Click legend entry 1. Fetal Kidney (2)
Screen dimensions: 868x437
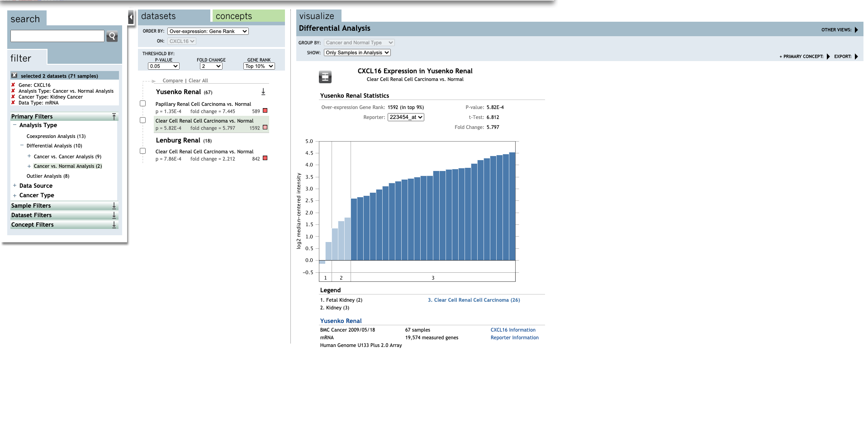(341, 300)
